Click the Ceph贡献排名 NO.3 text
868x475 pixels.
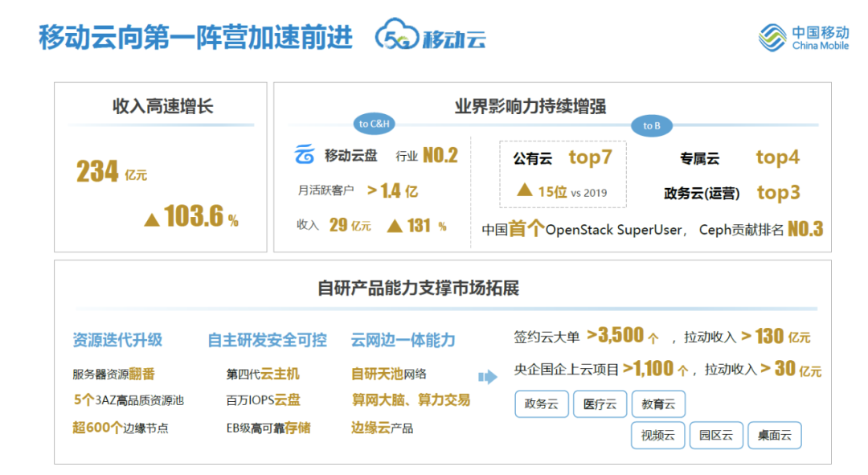pos(760,229)
